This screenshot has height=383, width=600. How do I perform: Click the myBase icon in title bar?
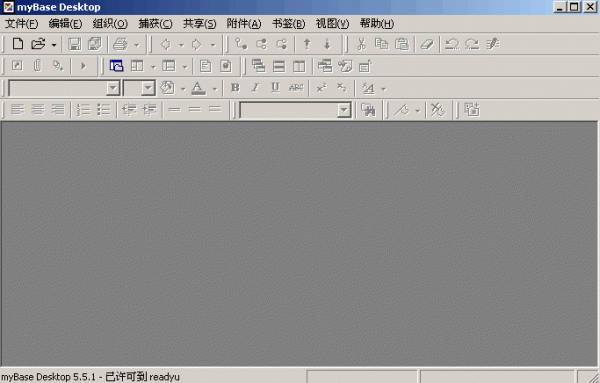[8, 7]
